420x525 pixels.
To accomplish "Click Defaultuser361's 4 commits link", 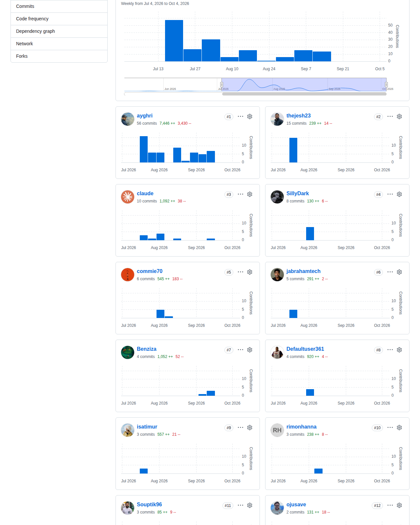I will point(295,357).
